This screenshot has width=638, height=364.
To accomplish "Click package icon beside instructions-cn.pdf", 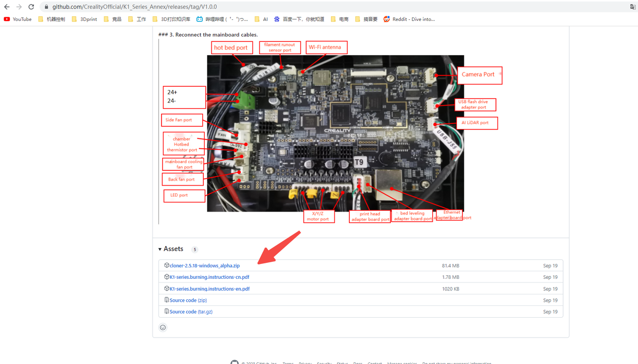I will pyautogui.click(x=166, y=277).
